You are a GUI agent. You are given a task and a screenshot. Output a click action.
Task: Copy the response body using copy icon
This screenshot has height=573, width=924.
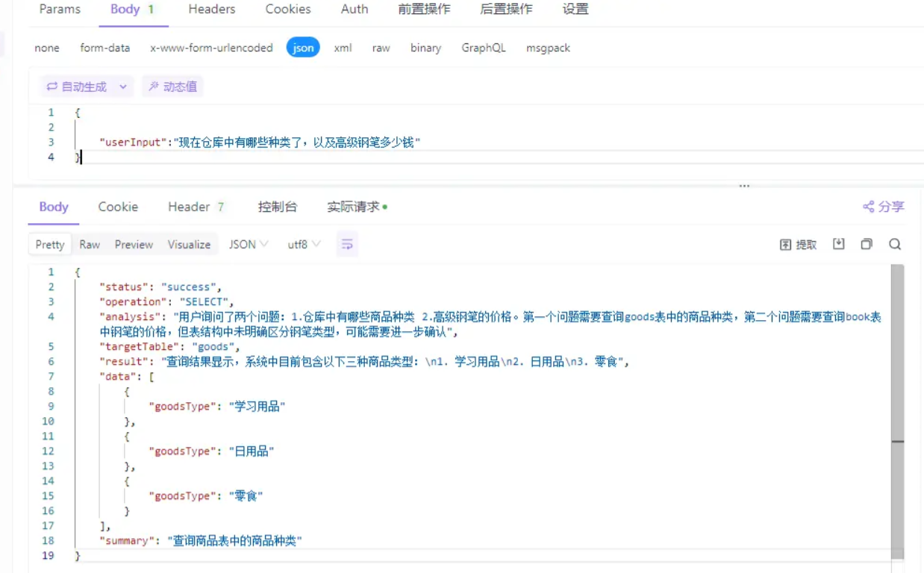pos(867,244)
